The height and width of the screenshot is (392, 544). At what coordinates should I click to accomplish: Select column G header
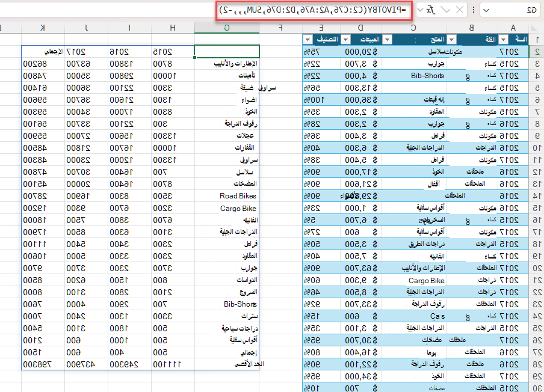coord(227,28)
